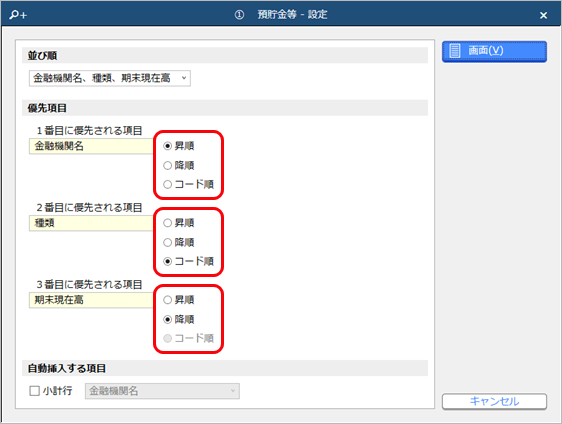Click the 期末現在高 third priority field
Image resolution: width=562 pixels, height=424 pixels.
click(91, 300)
